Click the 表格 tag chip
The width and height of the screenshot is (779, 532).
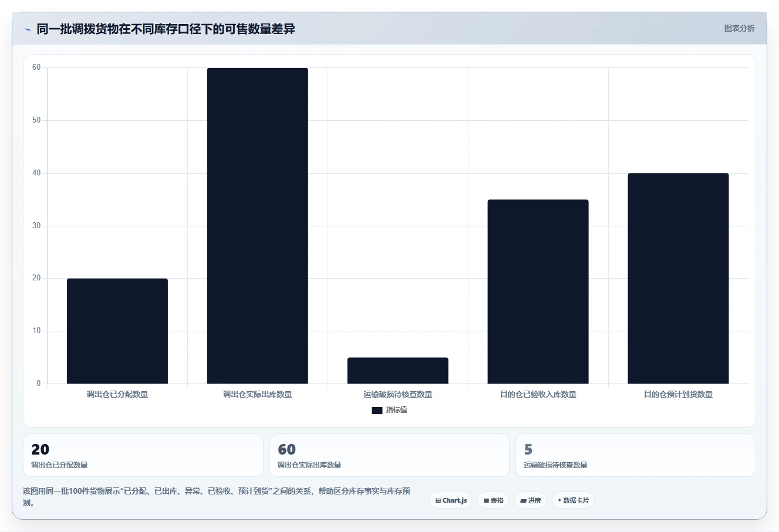(x=493, y=500)
